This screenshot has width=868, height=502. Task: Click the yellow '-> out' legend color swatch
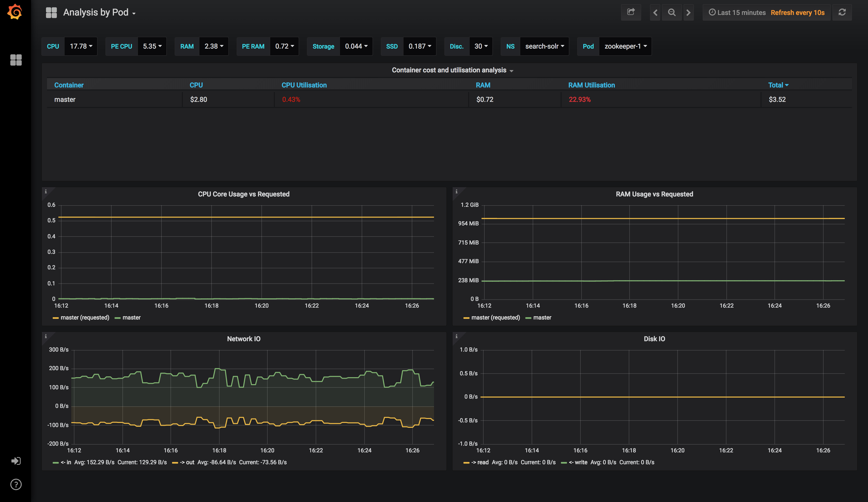coord(175,463)
